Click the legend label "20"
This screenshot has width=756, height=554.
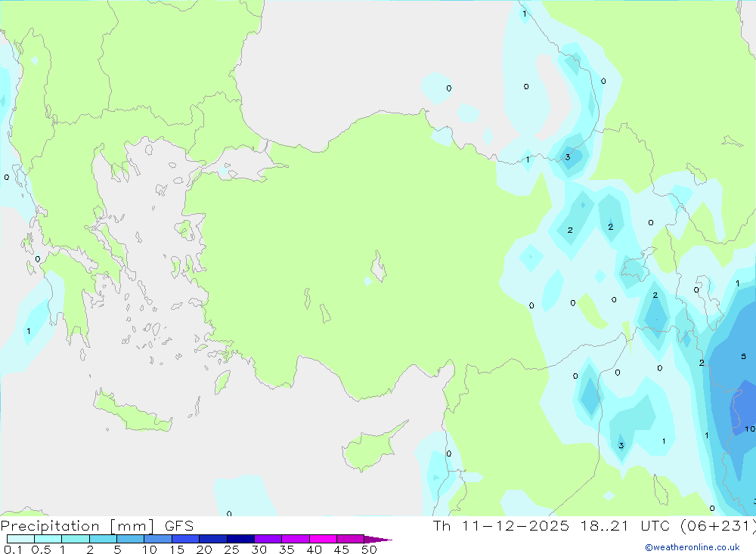204,549
